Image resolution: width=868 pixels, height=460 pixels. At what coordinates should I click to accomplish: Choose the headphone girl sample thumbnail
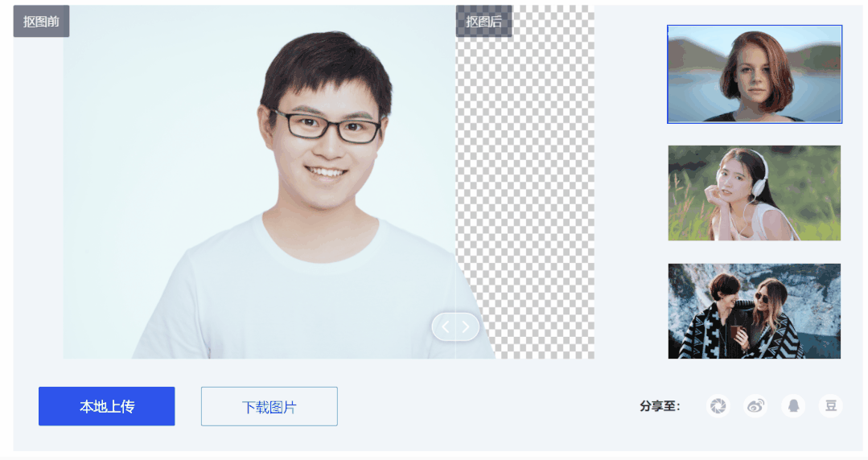755,193
